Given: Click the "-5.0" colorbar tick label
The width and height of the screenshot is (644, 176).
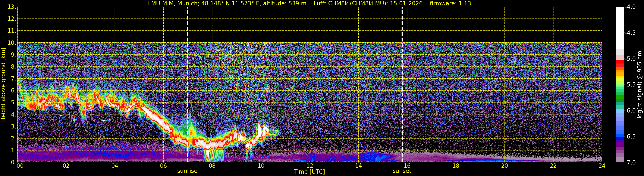Looking at the screenshot, I should [630, 59].
